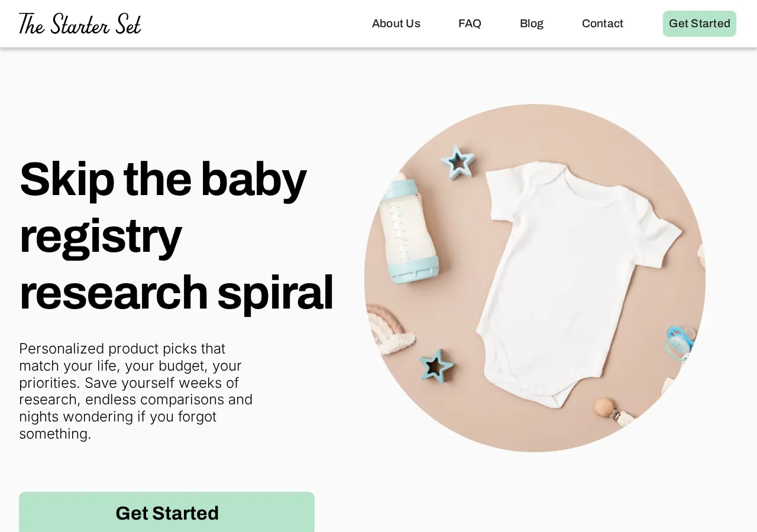The image size is (757, 532).
Task: Click the blue pacifier at image right edge
Action: point(679,342)
